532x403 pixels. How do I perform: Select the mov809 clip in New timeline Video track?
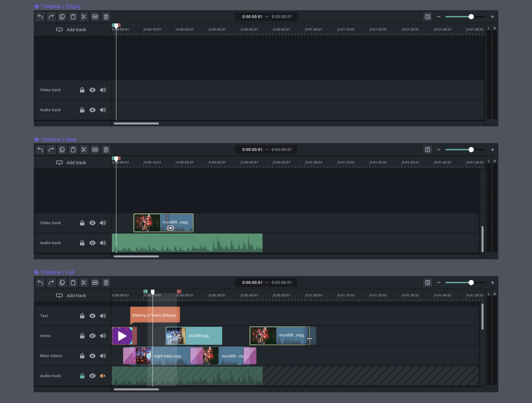(x=164, y=223)
